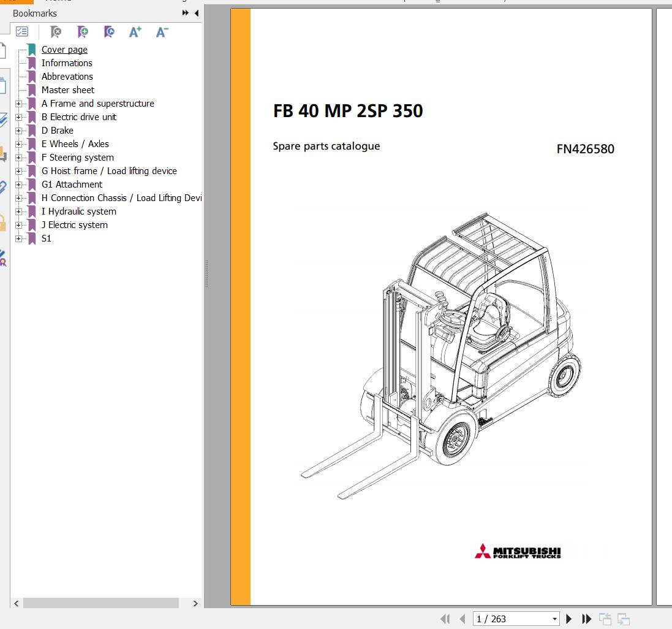This screenshot has height=629, width=672.
Task: Click the forklift illustration on the page
Action: click(440, 356)
